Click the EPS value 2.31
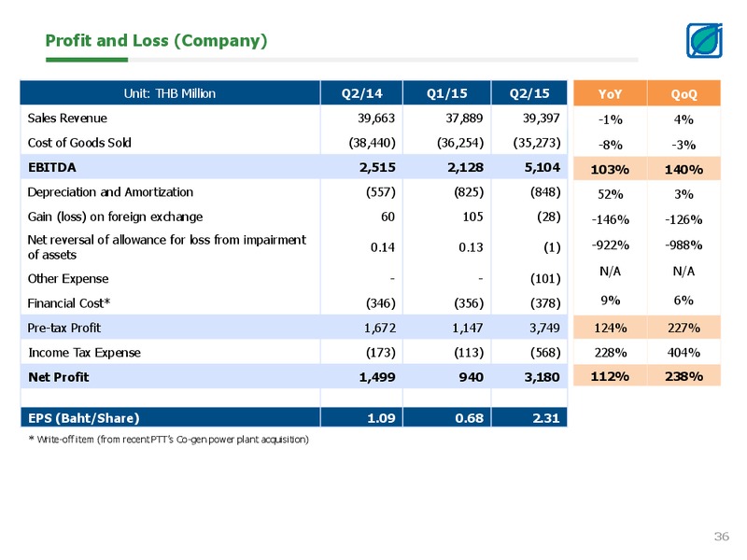Image resolution: width=747 pixels, height=560 pixels. 546,418
